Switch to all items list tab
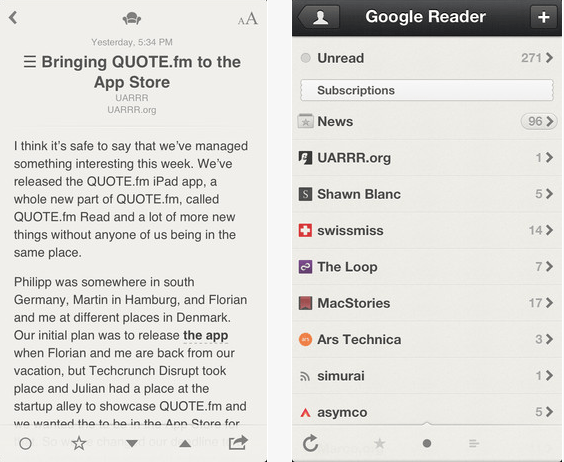Viewport: 564px width, 462px height. 474,444
